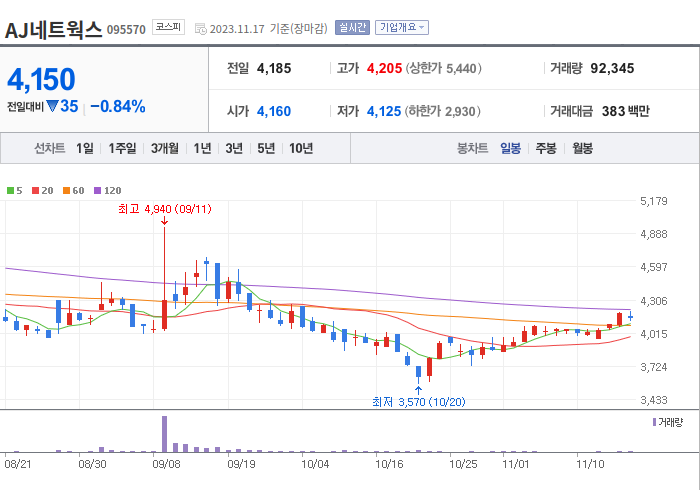Click the down triangle change icon
Viewport: 700px width, 490px height.
[x=52, y=106]
